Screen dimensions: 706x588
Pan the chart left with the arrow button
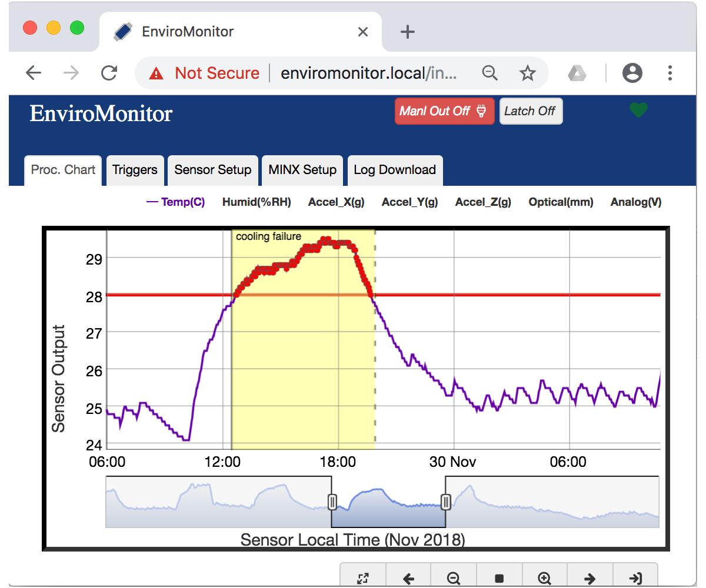(408, 578)
